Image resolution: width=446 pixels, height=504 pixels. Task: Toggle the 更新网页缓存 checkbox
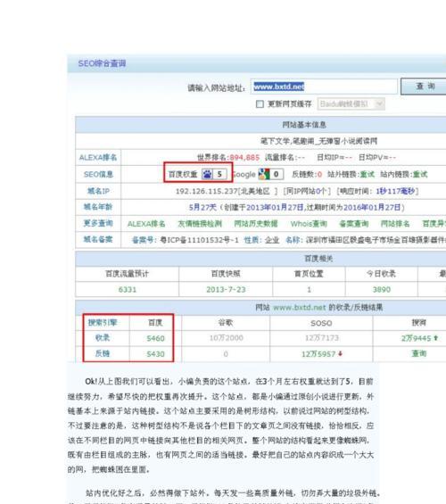click(x=260, y=103)
